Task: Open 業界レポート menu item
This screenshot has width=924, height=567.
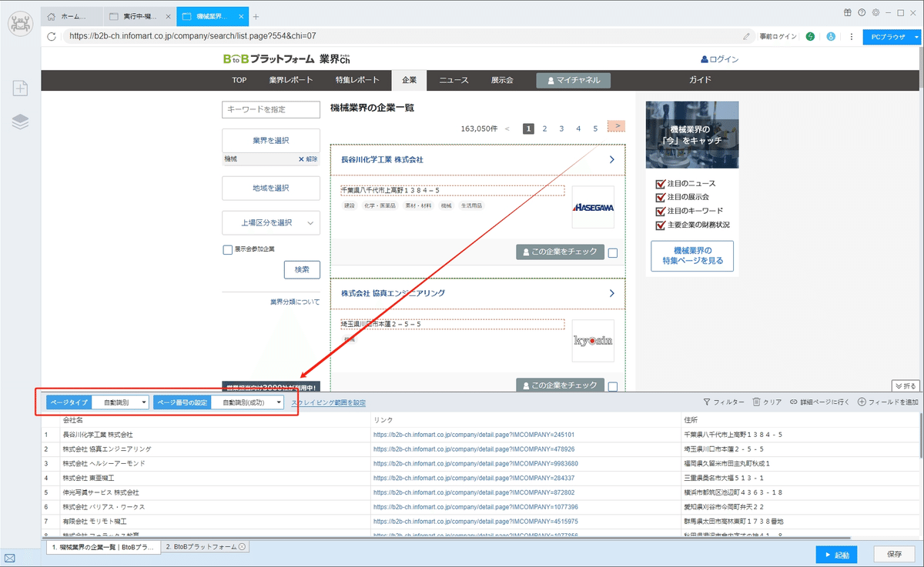Action: coord(291,80)
